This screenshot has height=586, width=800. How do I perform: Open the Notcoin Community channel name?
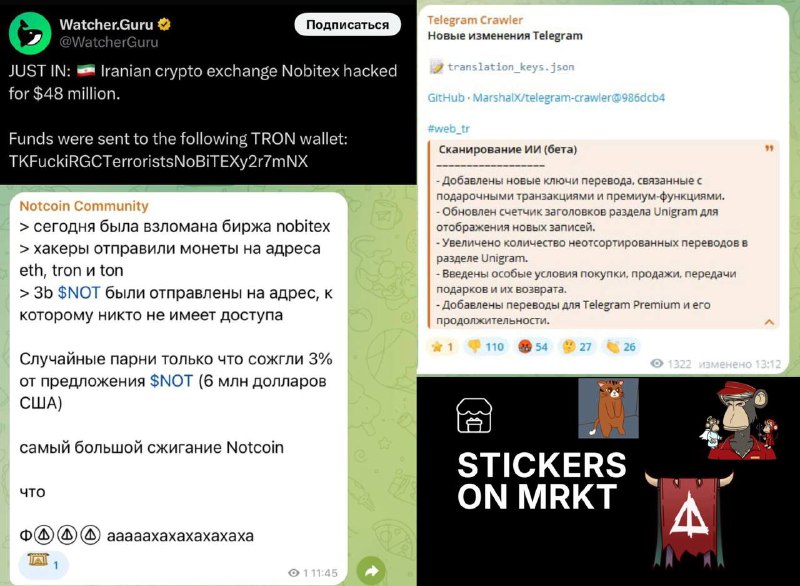point(84,206)
